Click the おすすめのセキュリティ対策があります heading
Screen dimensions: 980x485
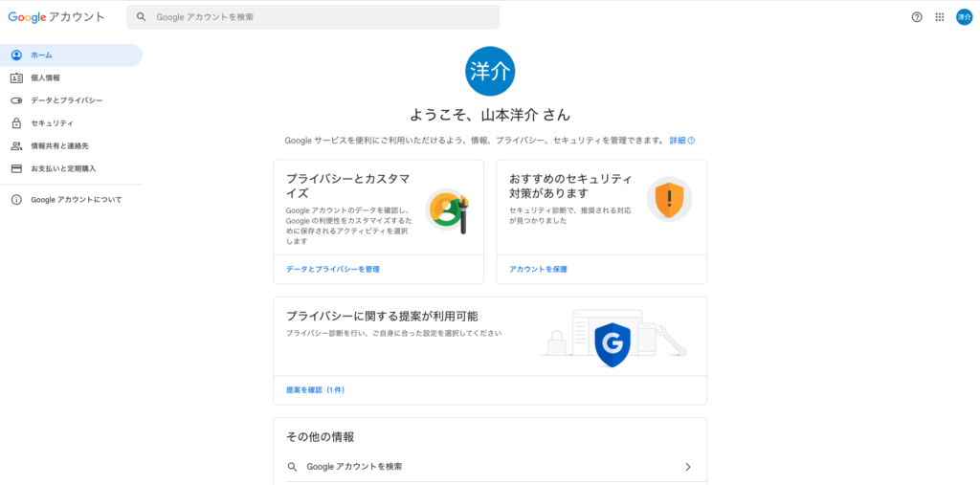pyautogui.click(x=570, y=186)
